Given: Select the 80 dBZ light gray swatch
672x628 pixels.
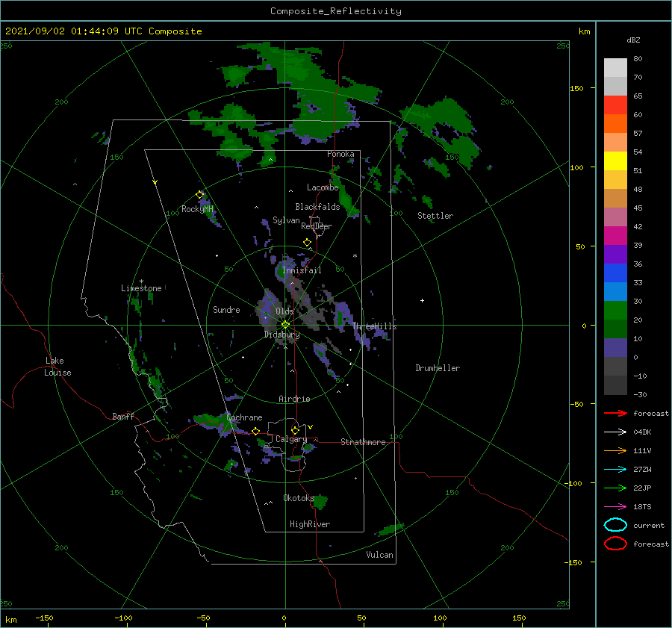Looking at the screenshot, I should tap(615, 67).
